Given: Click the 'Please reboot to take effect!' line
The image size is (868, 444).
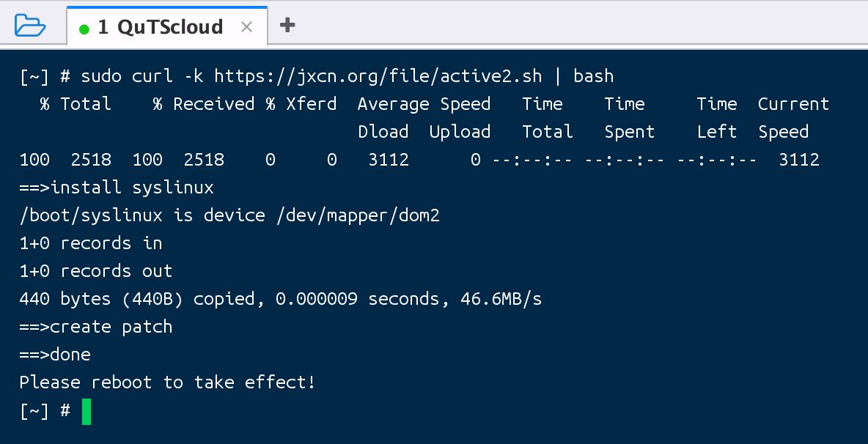Looking at the screenshot, I should (167, 382).
